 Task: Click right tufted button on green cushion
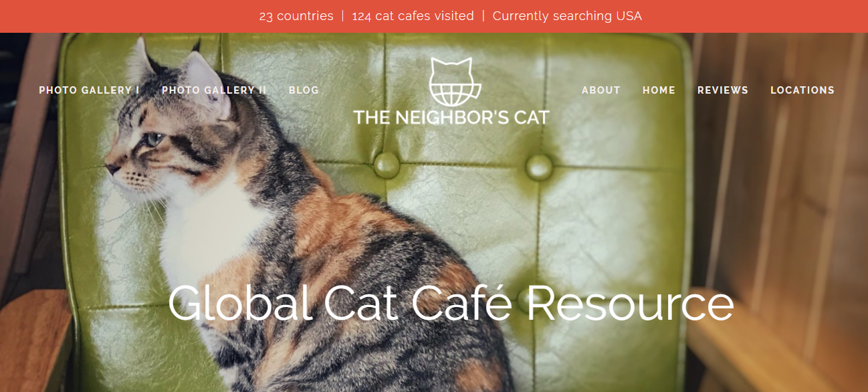point(539,166)
